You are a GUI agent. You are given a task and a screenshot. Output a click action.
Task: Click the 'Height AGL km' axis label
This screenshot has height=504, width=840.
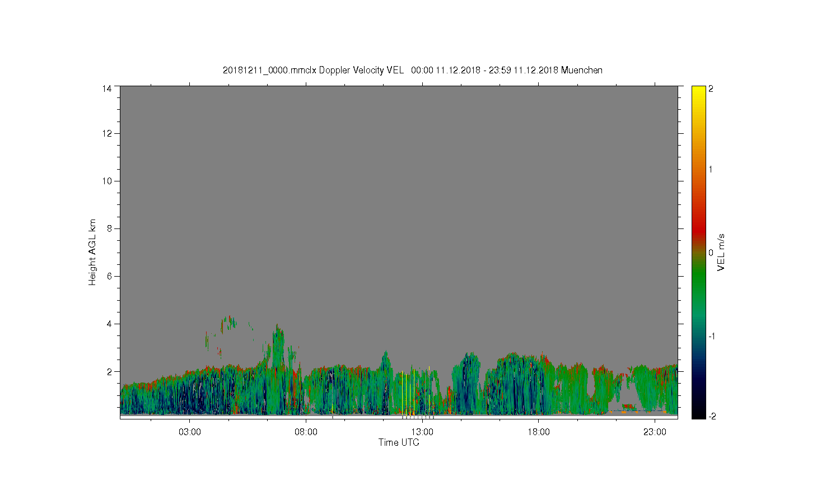92,252
